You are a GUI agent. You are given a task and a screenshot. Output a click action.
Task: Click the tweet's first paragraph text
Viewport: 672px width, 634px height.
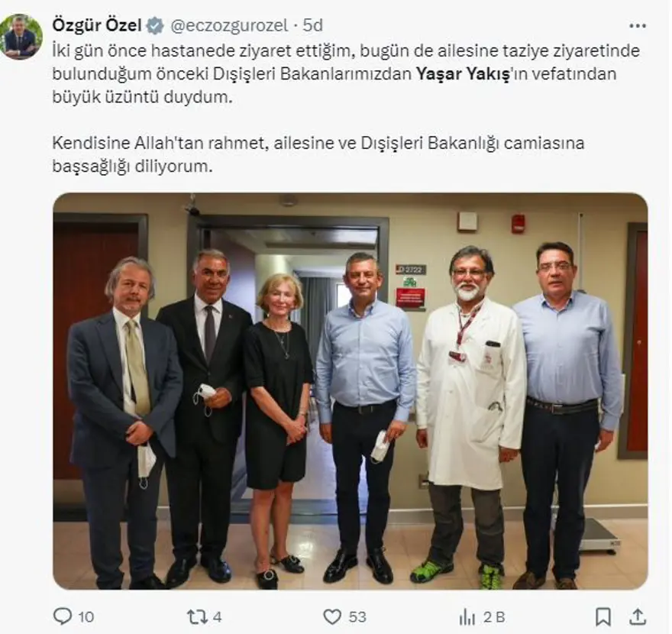(346, 74)
